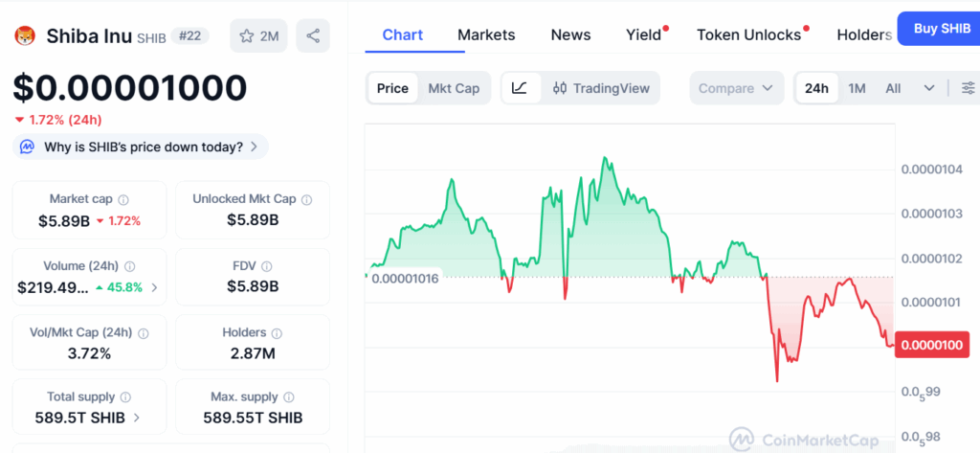Switch chart to Price view
980x453 pixels.
pos(392,88)
